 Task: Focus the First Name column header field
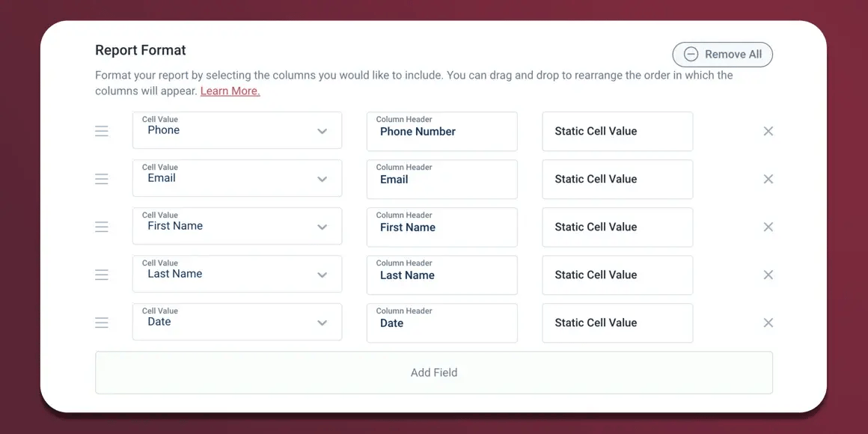(x=441, y=227)
